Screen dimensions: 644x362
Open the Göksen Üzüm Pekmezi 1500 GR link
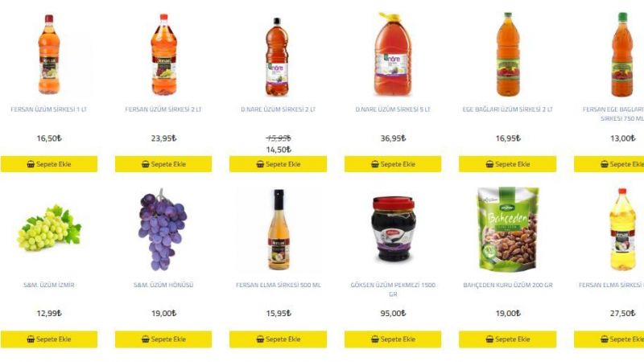[x=393, y=289]
